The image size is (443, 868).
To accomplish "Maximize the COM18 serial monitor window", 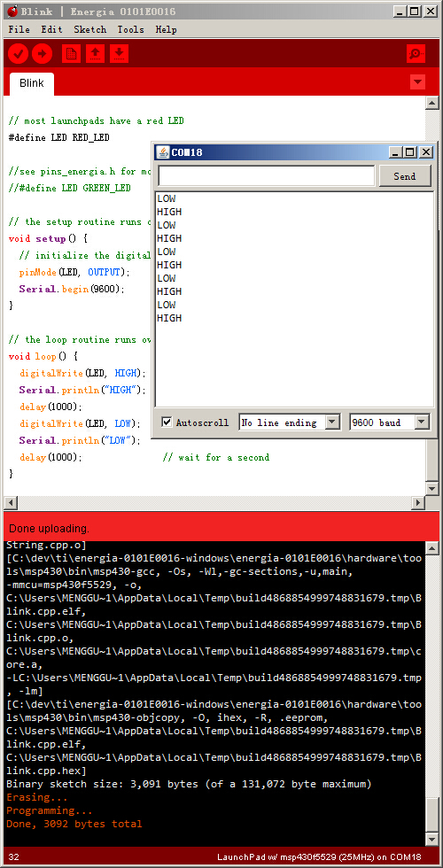I will pyautogui.click(x=409, y=152).
